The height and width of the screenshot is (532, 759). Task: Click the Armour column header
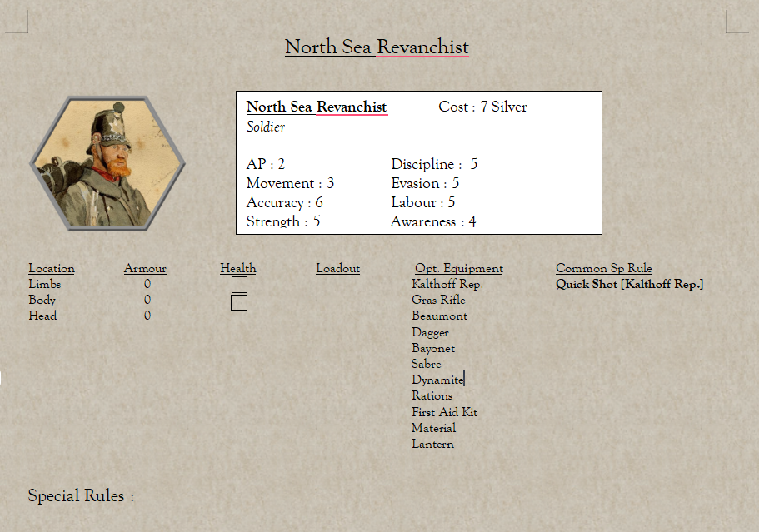145,268
